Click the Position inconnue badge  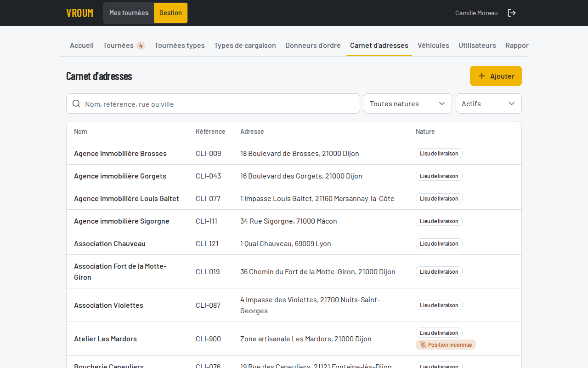click(446, 345)
